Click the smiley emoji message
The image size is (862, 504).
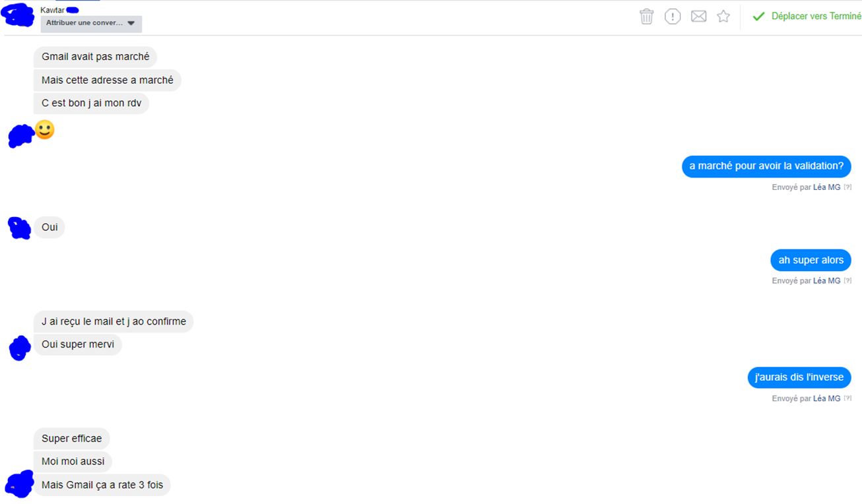pos(44,130)
